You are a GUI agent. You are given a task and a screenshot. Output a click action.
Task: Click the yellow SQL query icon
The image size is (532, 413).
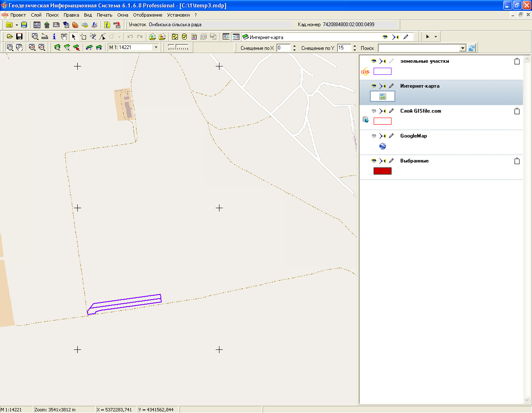[9, 25]
